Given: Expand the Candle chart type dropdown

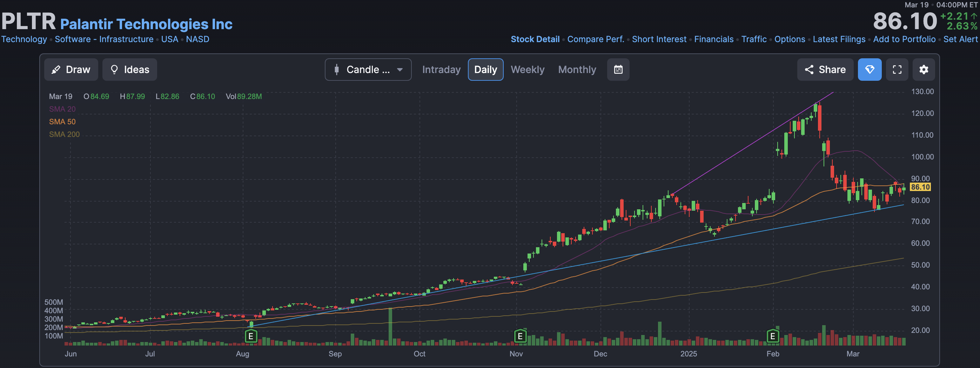Looking at the screenshot, I should pos(368,69).
